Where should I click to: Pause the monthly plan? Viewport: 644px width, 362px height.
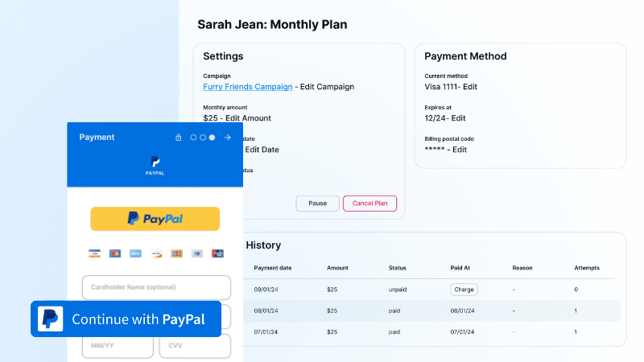[317, 204]
